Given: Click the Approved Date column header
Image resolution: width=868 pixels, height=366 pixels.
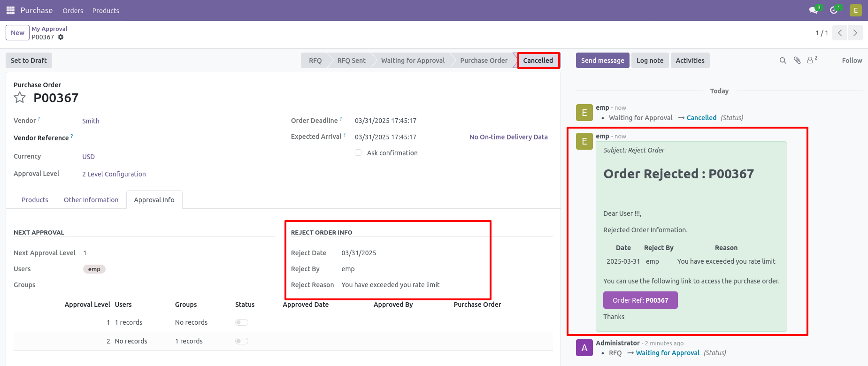Looking at the screenshot, I should [306, 305].
